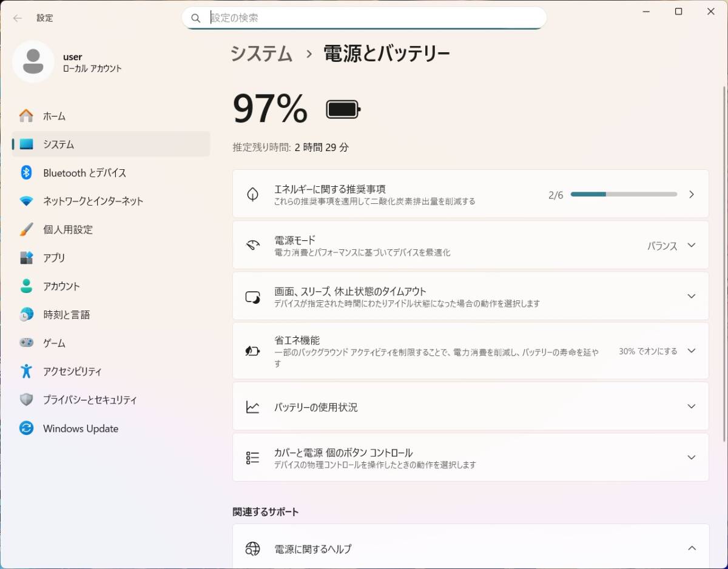Select 時刻と言語 in the sidebar menu
The width and height of the screenshot is (728, 569).
[66, 315]
